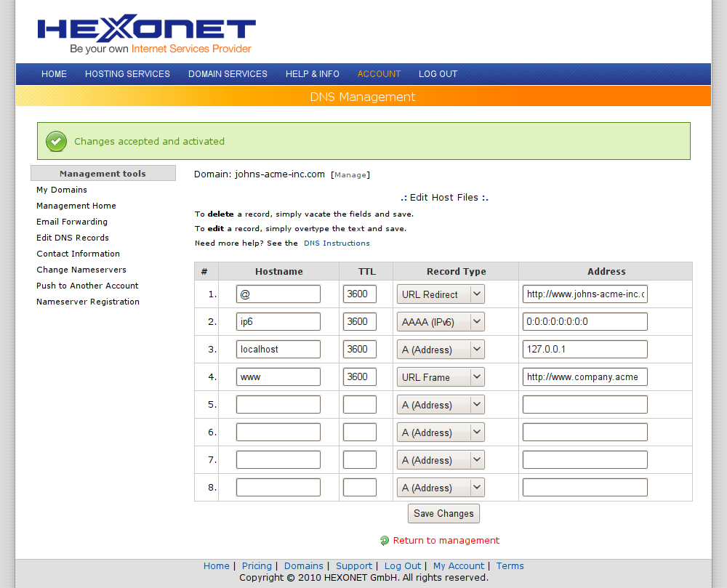Viewport: 727px width, 588px height.
Task: Click the Hostname column header
Action: coord(279,272)
